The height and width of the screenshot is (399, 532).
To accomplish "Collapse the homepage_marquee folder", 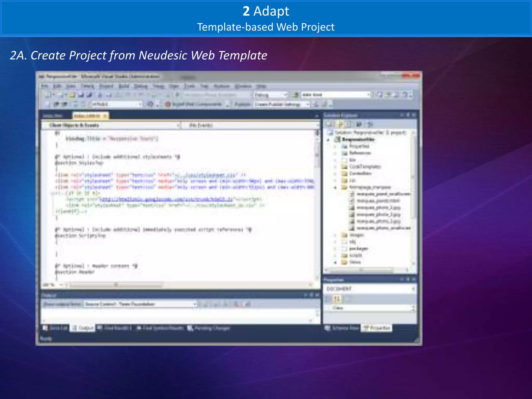I will (x=335, y=187).
